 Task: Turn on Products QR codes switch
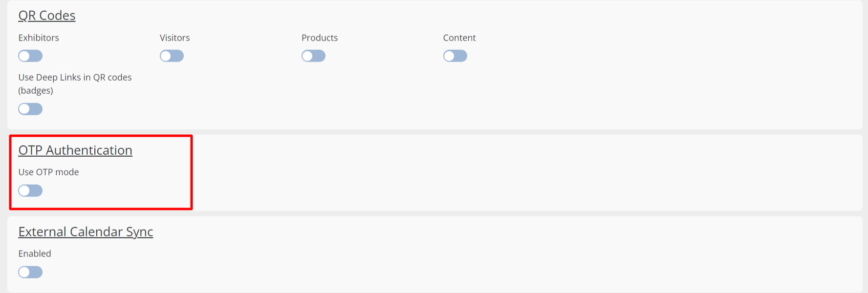click(313, 56)
